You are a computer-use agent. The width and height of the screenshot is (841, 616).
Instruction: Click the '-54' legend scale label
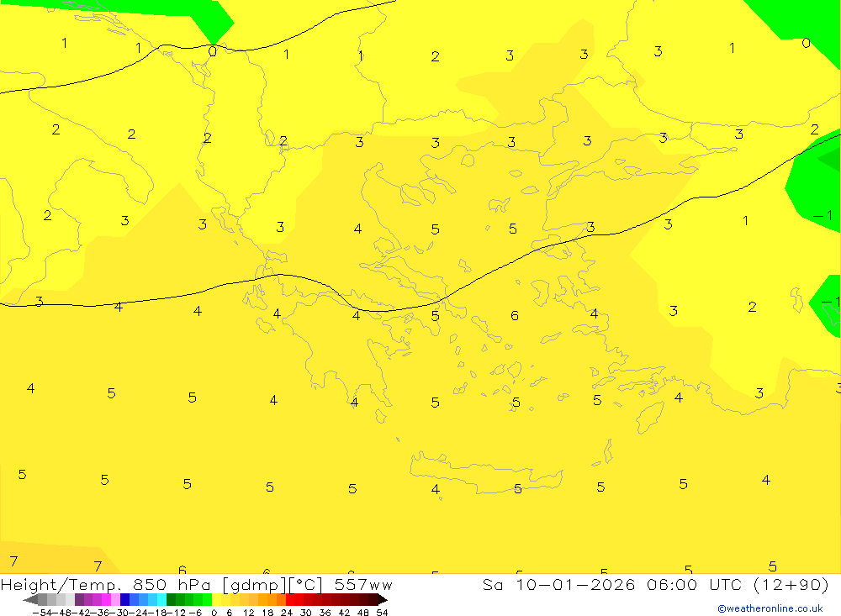[43, 613]
